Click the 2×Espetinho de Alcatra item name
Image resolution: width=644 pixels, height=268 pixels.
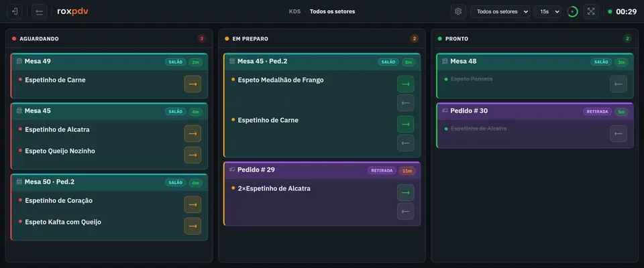274,189
